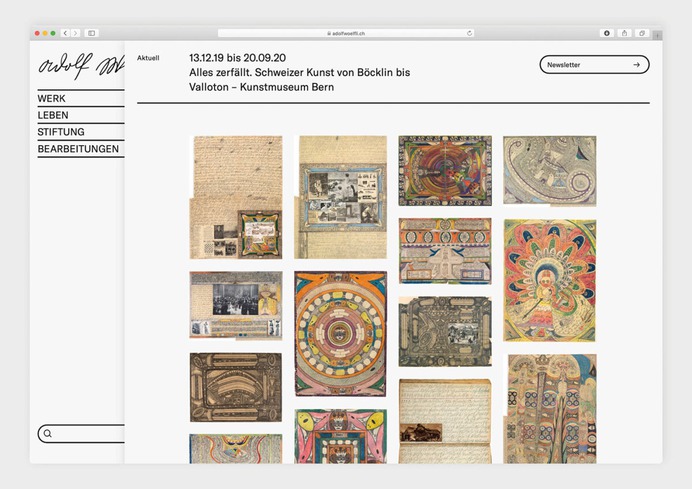Open the tab overview icon

click(x=642, y=33)
